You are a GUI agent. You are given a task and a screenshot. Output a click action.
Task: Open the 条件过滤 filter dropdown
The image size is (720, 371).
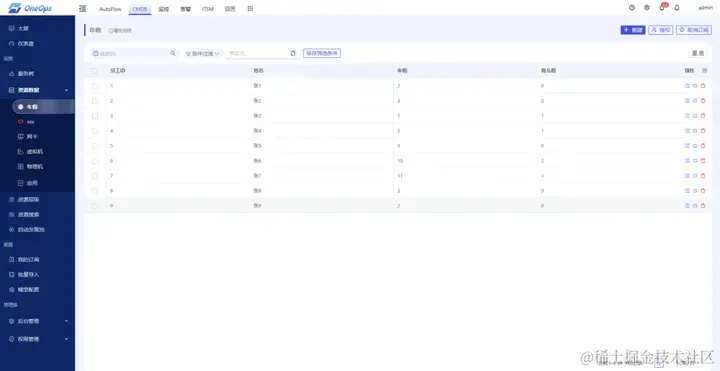point(202,53)
